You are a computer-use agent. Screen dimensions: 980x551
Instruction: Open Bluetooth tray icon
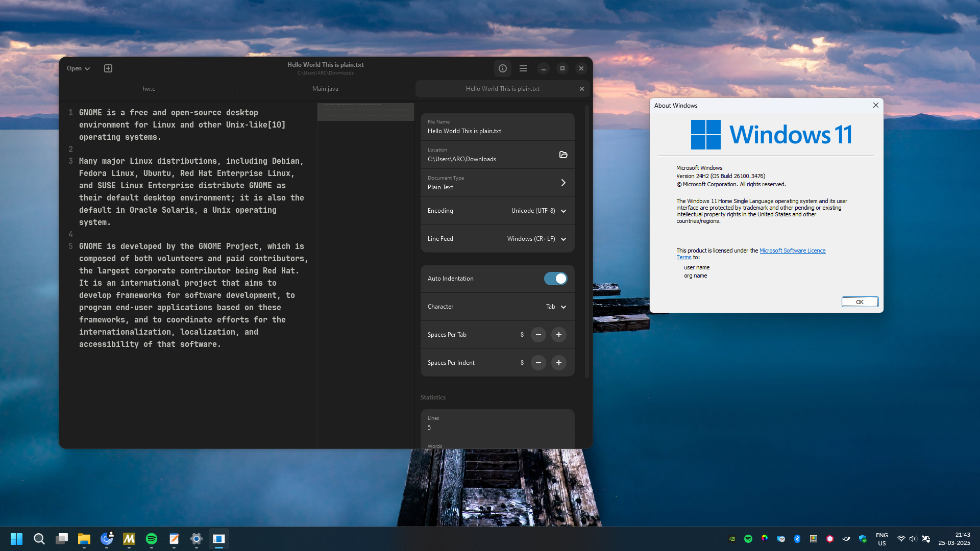[797, 539]
